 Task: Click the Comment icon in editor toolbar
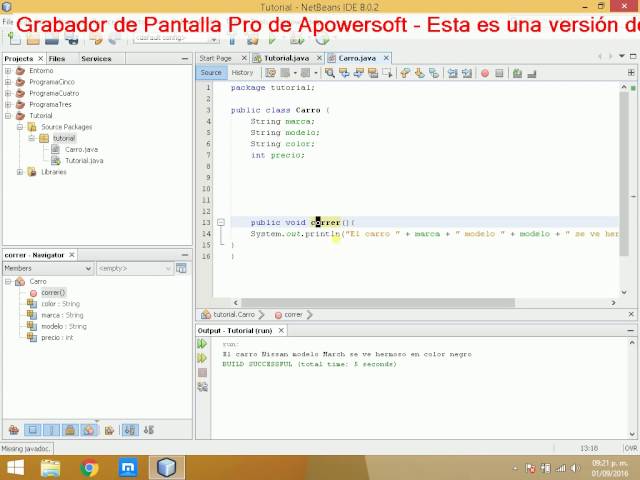pos(517,73)
